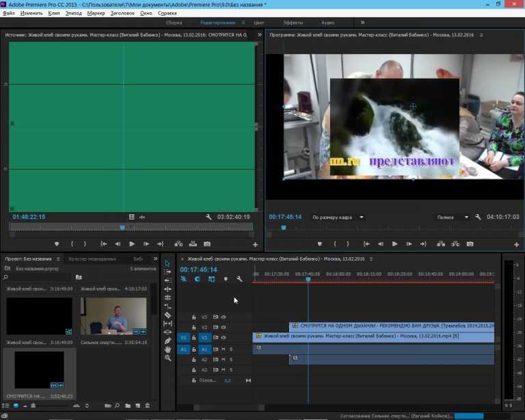The width and height of the screenshot is (525, 420).
Task: Open Source monitor settings wrench
Action: [x=208, y=217]
